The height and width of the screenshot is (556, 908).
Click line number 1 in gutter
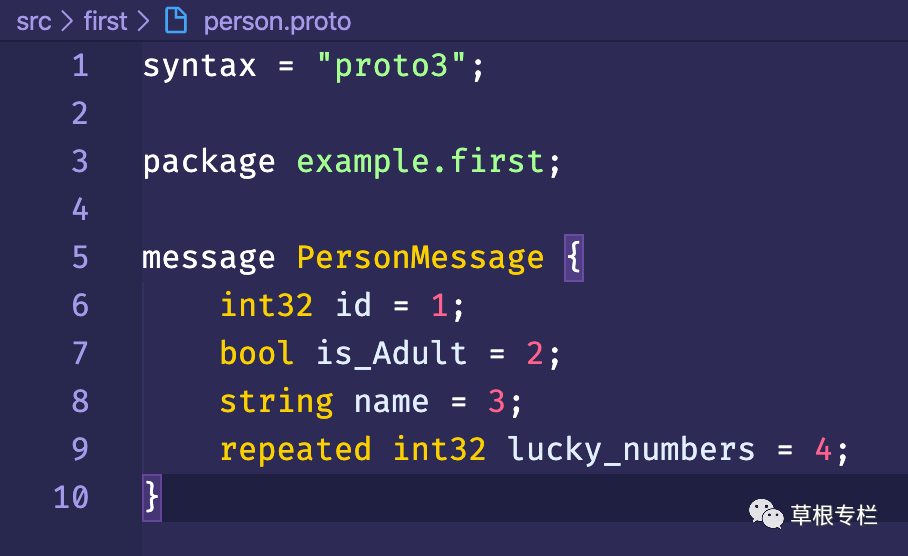click(80, 65)
